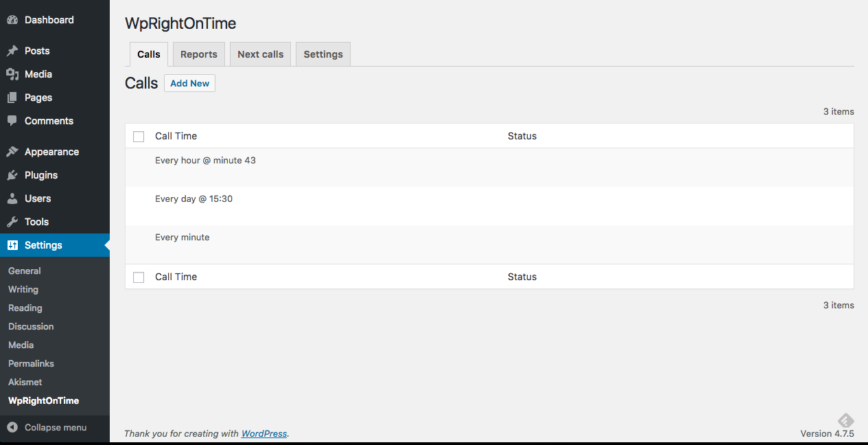Click the Comments speech bubble icon

12,121
